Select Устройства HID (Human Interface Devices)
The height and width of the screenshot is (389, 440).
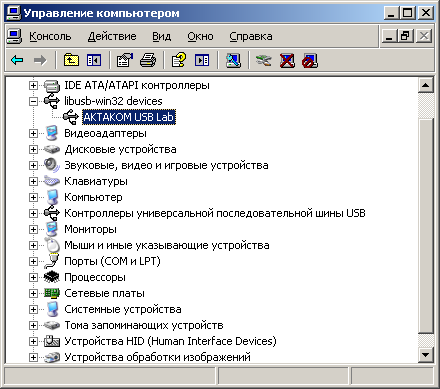(x=170, y=341)
